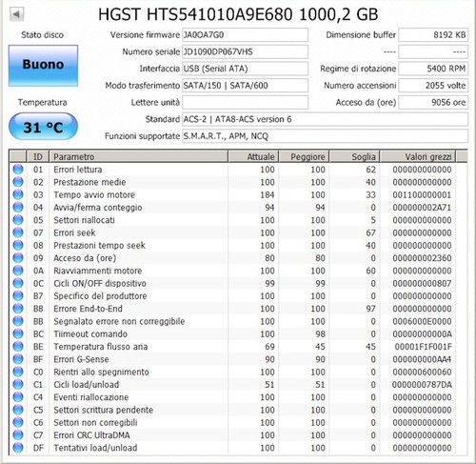Click the status orb for Errori lettura
This screenshot has height=464, width=476.
(x=18, y=170)
